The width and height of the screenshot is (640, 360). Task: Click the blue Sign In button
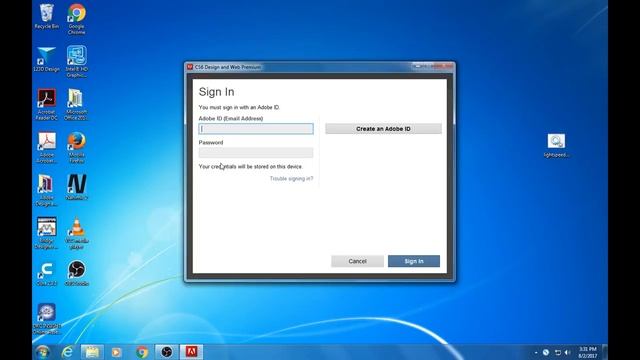pos(414,261)
